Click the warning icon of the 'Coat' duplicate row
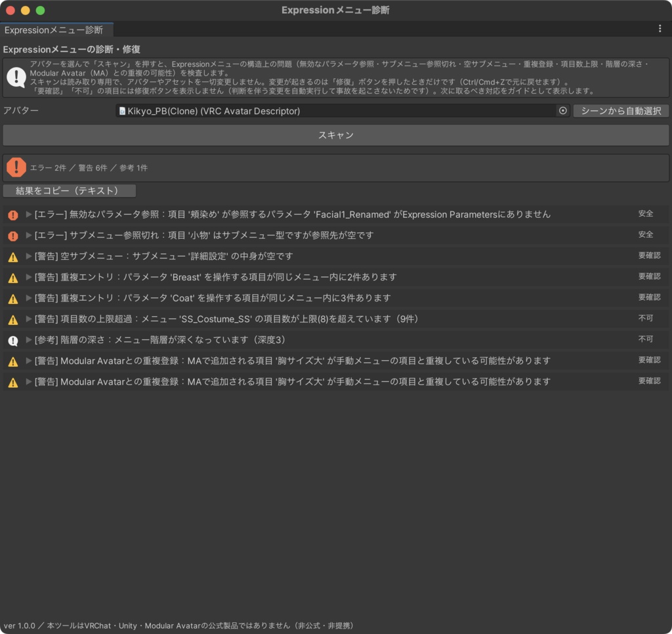Screen dimensions: 672x634 (x=13, y=299)
